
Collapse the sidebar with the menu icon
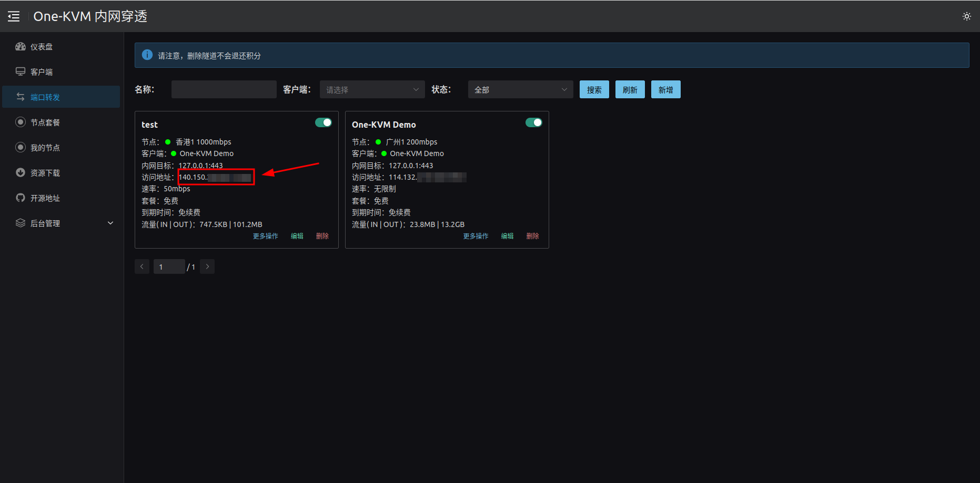[14, 17]
